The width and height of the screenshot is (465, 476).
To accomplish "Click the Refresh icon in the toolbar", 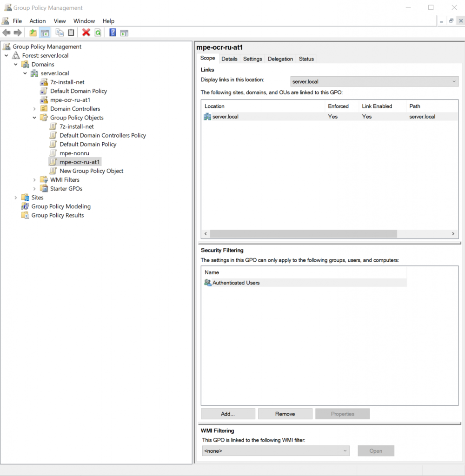I will click(x=98, y=33).
